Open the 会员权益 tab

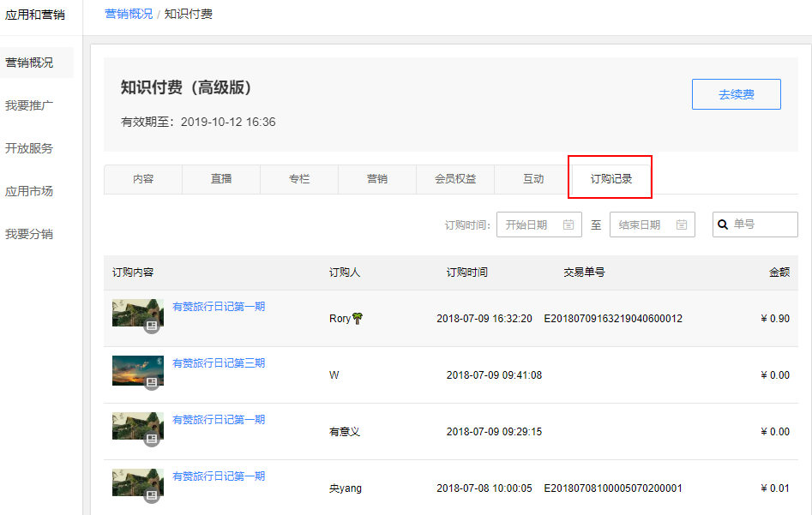[x=455, y=179]
